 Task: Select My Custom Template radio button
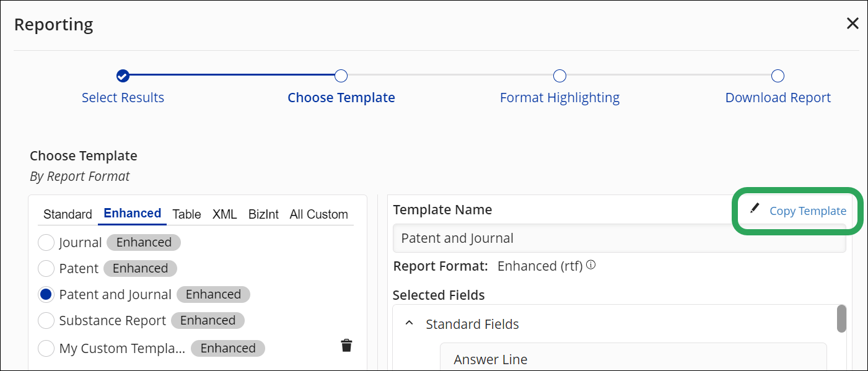[x=46, y=348]
